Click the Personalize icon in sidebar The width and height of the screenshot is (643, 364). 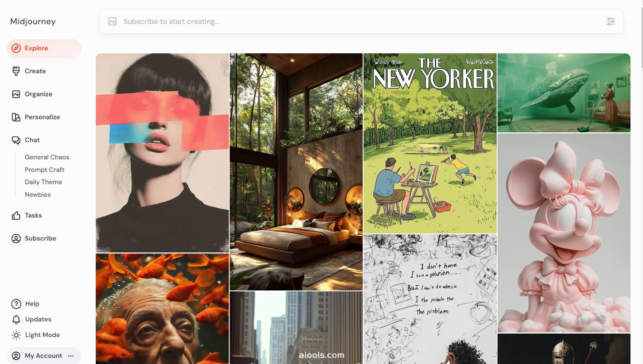coord(16,117)
